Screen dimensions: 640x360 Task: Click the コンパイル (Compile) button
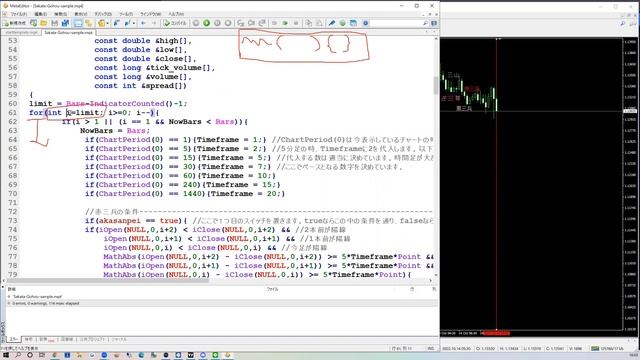pyautogui.click(x=175, y=23)
